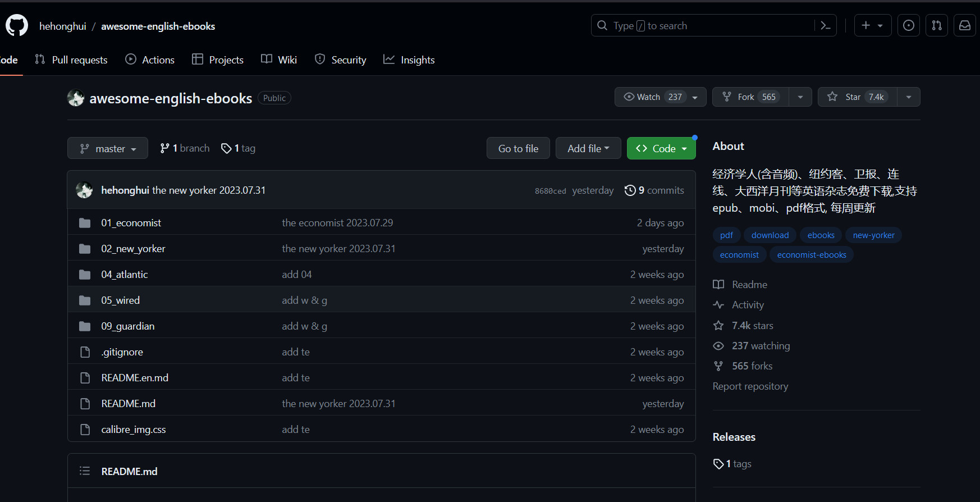
Task: Click the file icon for README.md row
Action: coord(85,404)
